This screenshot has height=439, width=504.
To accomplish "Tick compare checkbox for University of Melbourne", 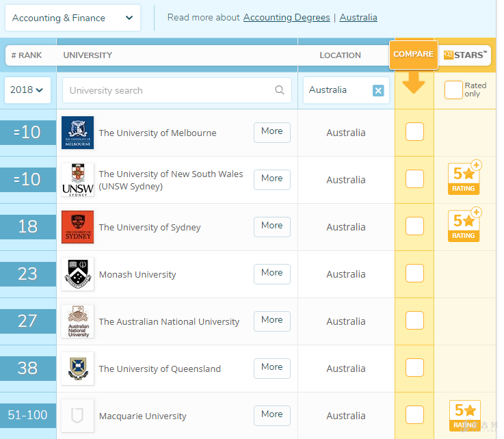I will pos(414,132).
